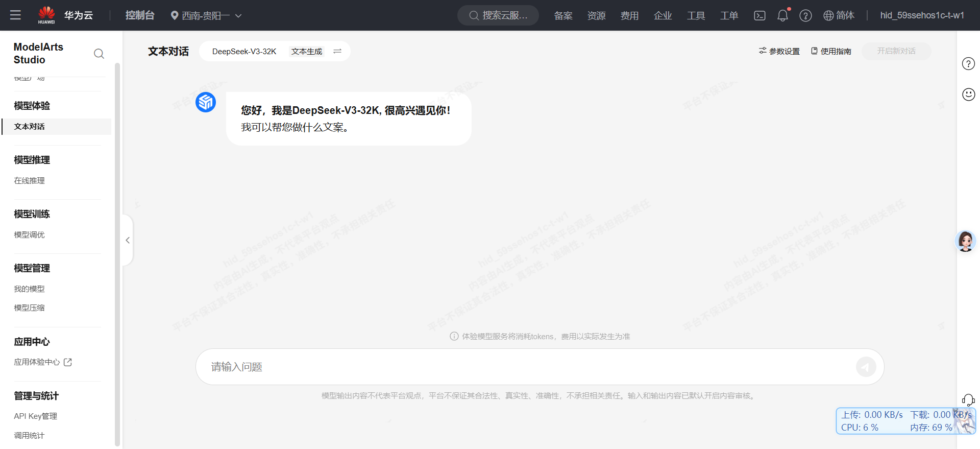
Task: Click the 模型推理 section heading
Action: pos(32,160)
